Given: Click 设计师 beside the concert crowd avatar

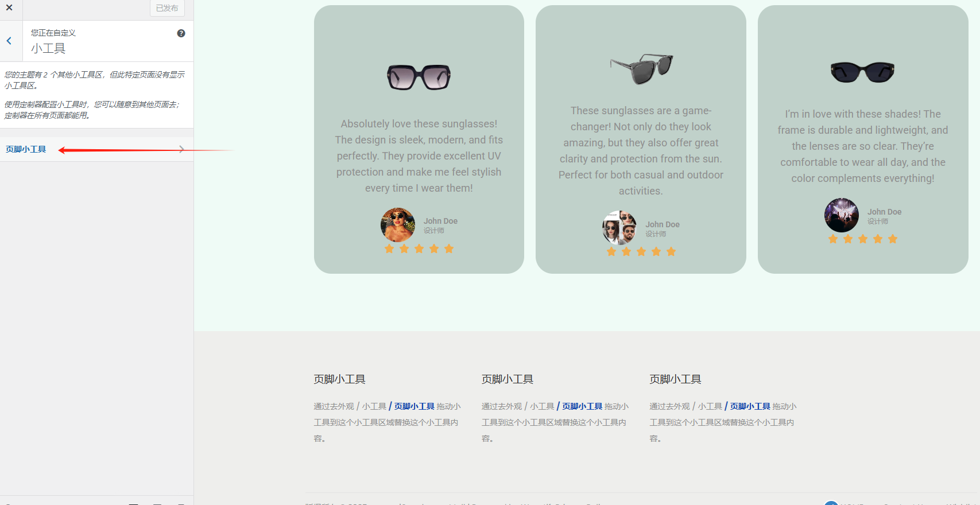Looking at the screenshot, I should point(878,222).
